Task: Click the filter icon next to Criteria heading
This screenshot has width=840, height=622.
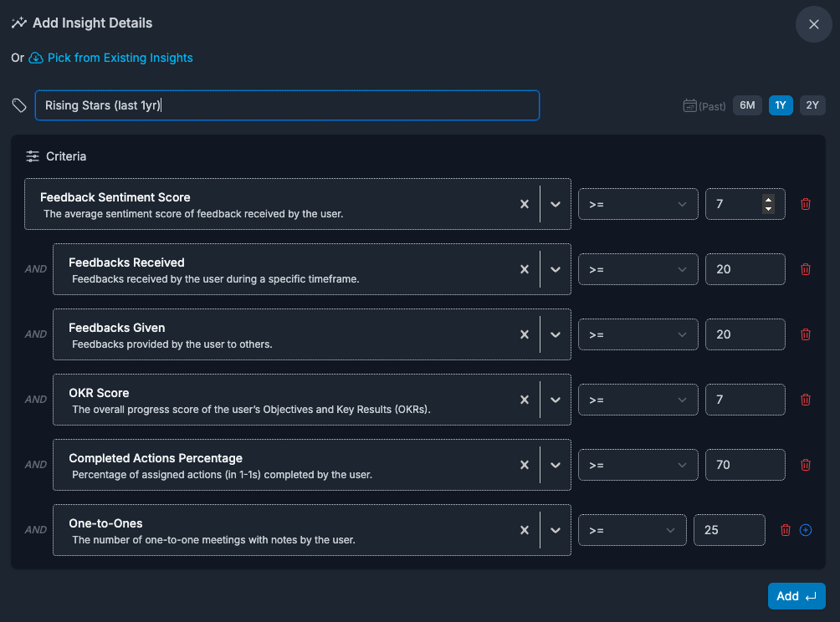Action: [32, 155]
